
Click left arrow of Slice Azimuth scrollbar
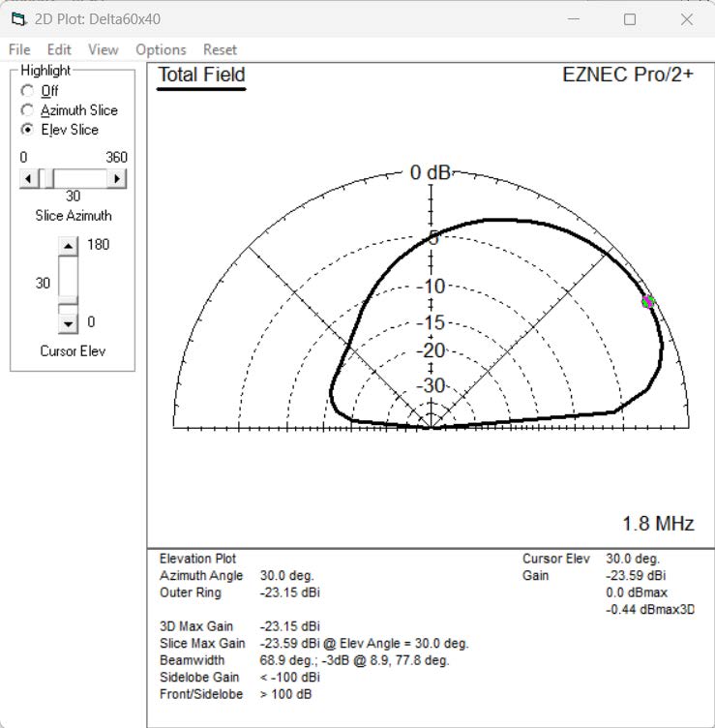click(x=28, y=178)
